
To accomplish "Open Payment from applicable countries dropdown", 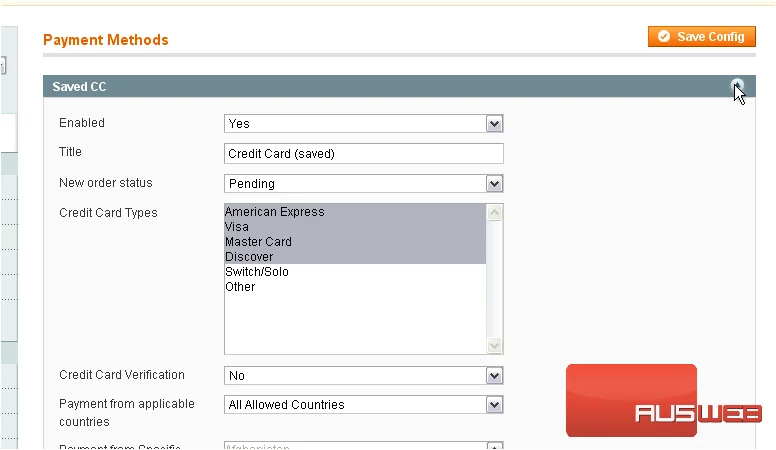I will [x=363, y=405].
